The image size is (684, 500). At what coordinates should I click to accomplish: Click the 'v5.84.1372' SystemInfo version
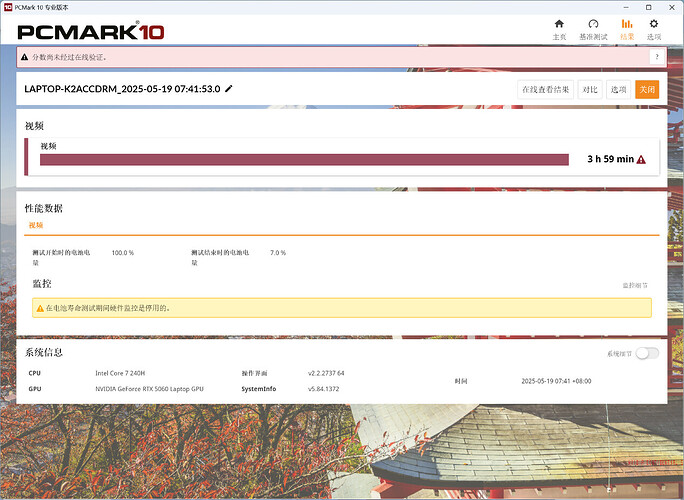pos(323,389)
